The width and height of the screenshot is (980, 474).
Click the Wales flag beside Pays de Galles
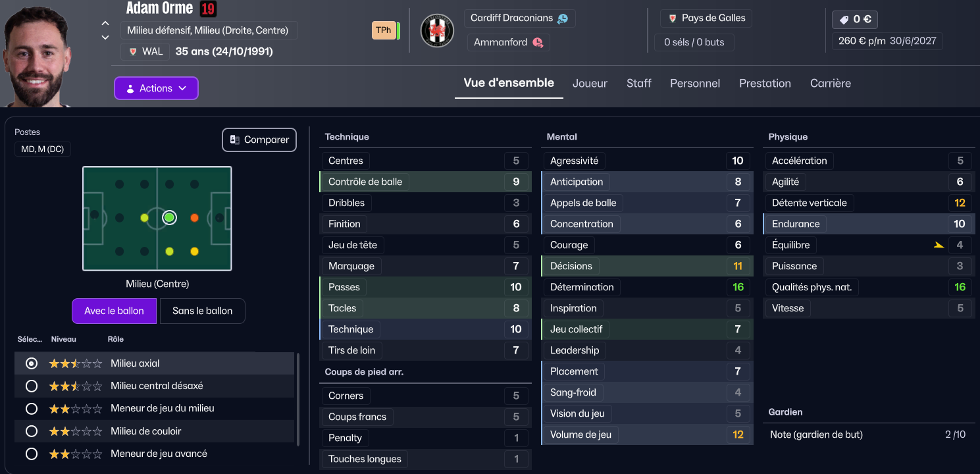673,18
